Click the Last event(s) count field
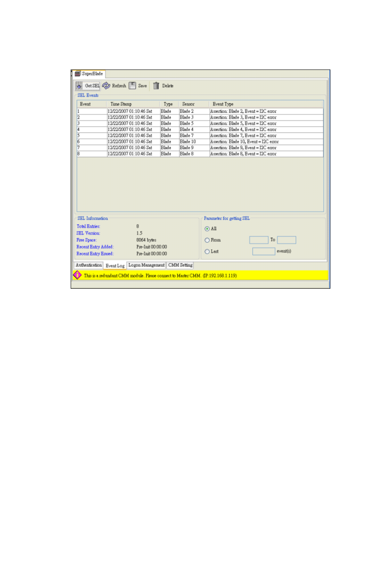This screenshot has height=563, width=392. 264,251
